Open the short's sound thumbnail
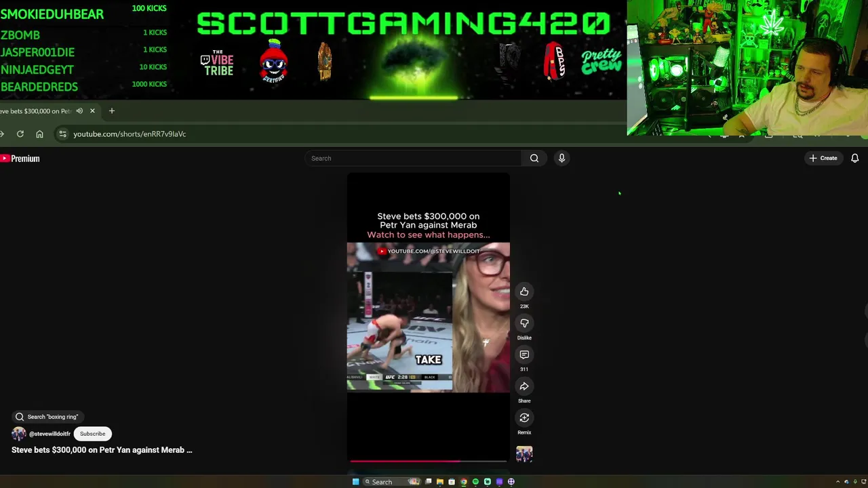 tap(524, 453)
